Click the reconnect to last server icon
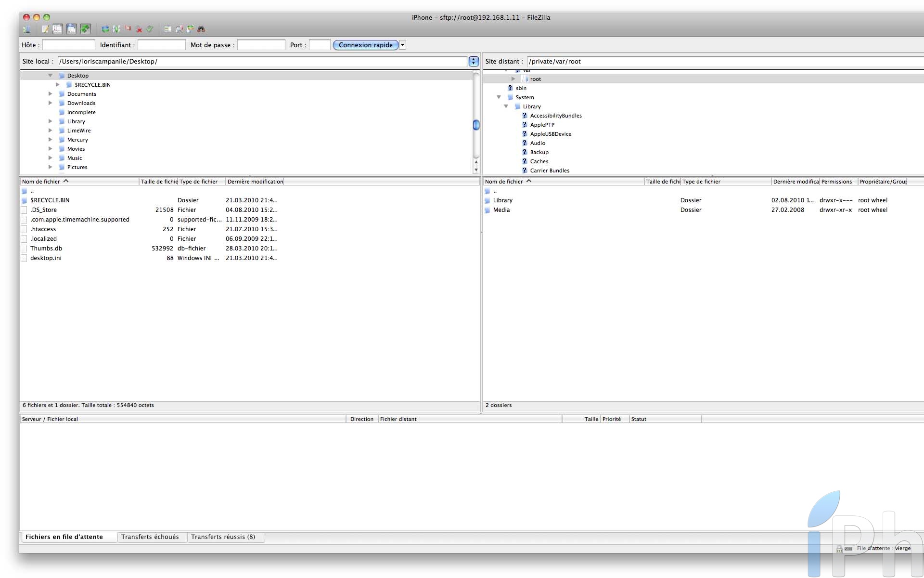This screenshot has width=924, height=578. click(x=150, y=29)
